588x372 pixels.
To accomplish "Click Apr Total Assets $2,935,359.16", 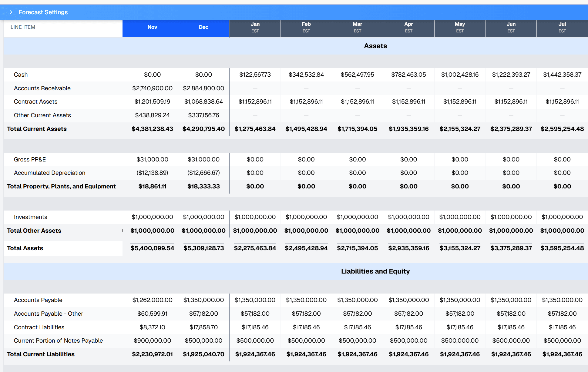I will coord(409,248).
